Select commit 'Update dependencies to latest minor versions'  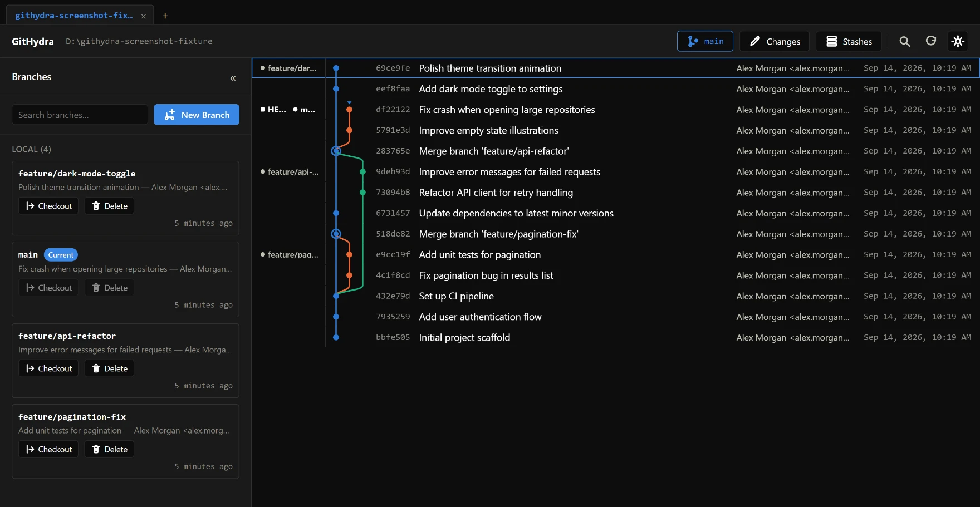pyautogui.click(x=615, y=213)
